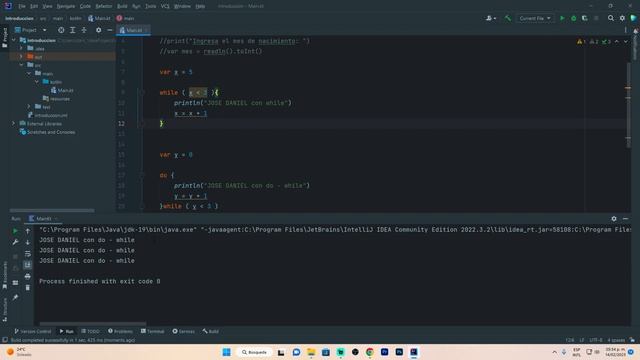
Task: Expand the out folder
Action: tap(21, 57)
